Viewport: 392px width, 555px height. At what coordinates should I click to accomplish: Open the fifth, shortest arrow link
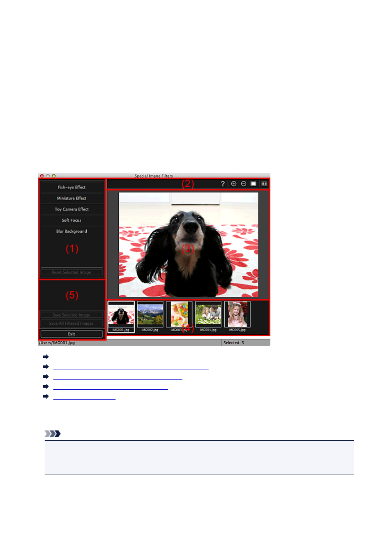click(84, 397)
